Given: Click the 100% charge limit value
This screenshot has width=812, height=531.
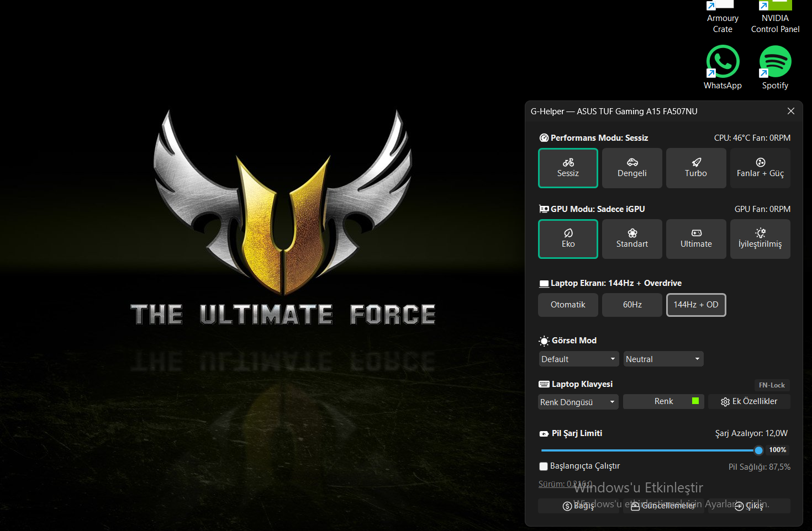Looking at the screenshot, I should tap(777, 450).
